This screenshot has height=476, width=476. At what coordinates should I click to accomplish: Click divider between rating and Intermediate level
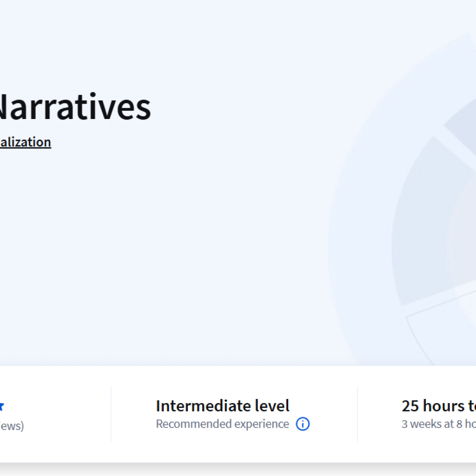(x=111, y=414)
